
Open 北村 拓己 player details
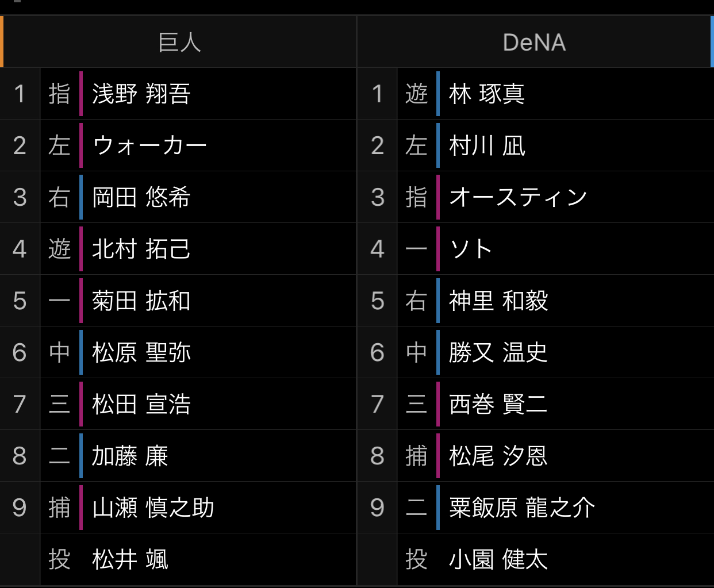tap(141, 249)
